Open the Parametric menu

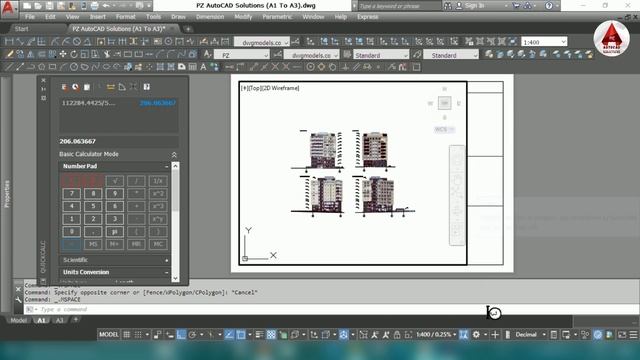(x=277, y=17)
